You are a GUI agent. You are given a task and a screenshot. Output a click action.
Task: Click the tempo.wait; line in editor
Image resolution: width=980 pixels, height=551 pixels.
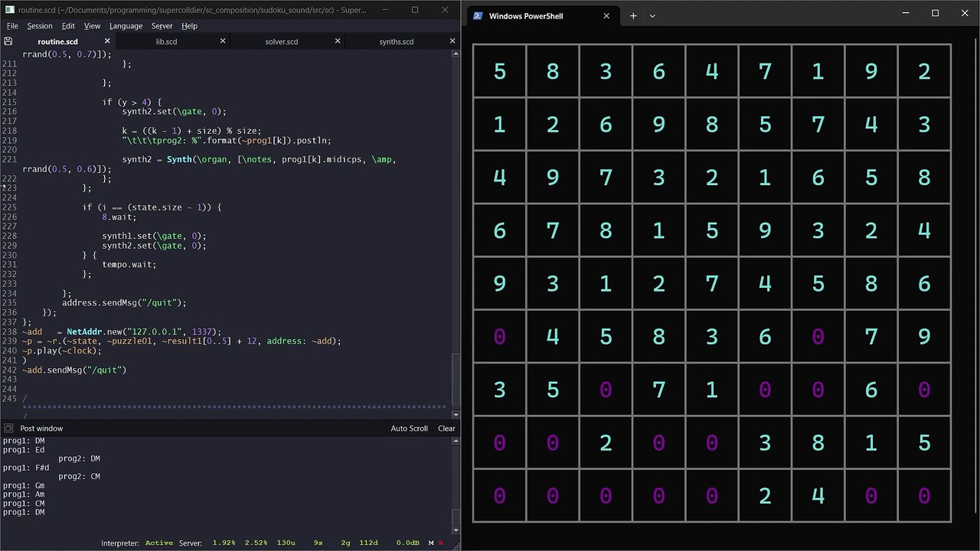click(129, 264)
